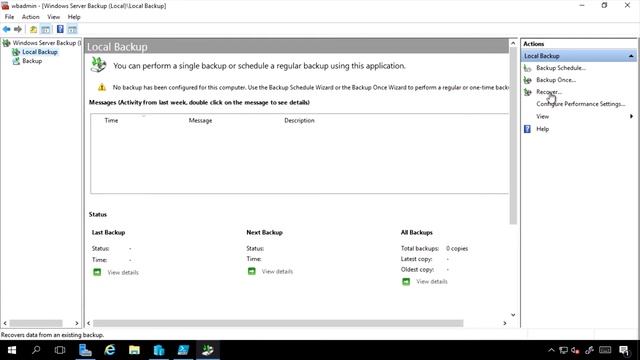The height and width of the screenshot is (360, 640).
Task: View details of Next Backup
Action: [x=277, y=271]
